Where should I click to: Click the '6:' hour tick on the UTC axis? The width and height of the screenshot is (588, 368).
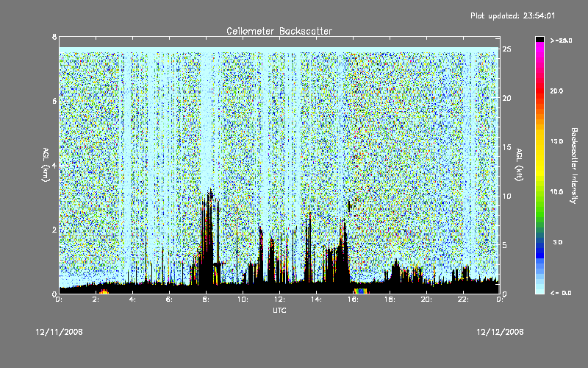click(170, 300)
